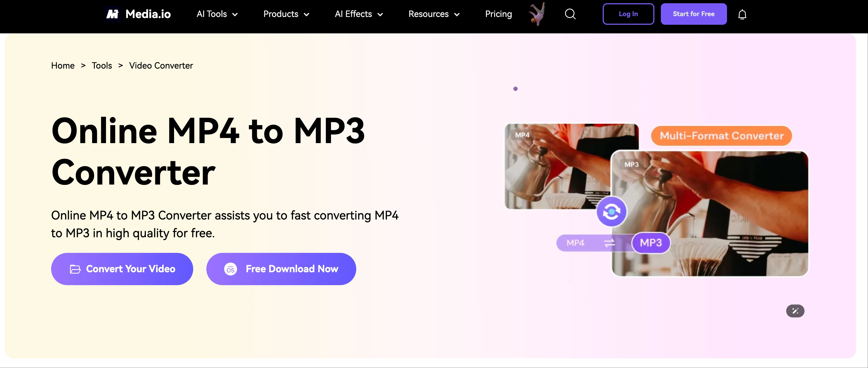This screenshot has height=368, width=868.
Task: Open the Resources menu
Action: (434, 14)
